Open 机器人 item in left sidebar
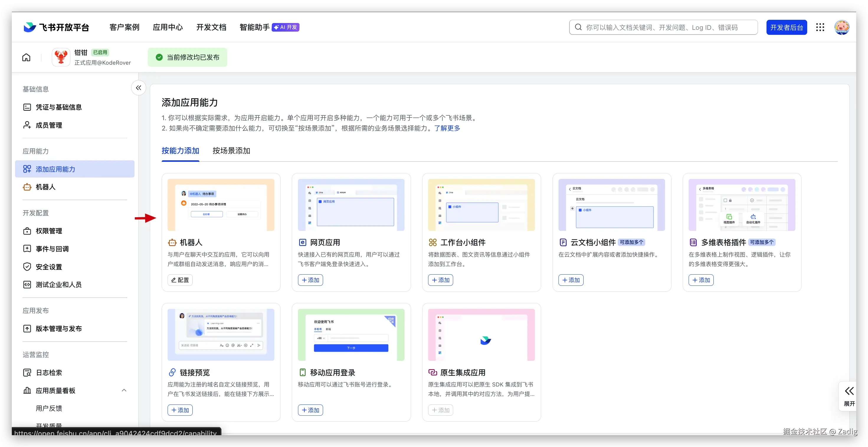This screenshot has width=868, height=447. [45, 187]
